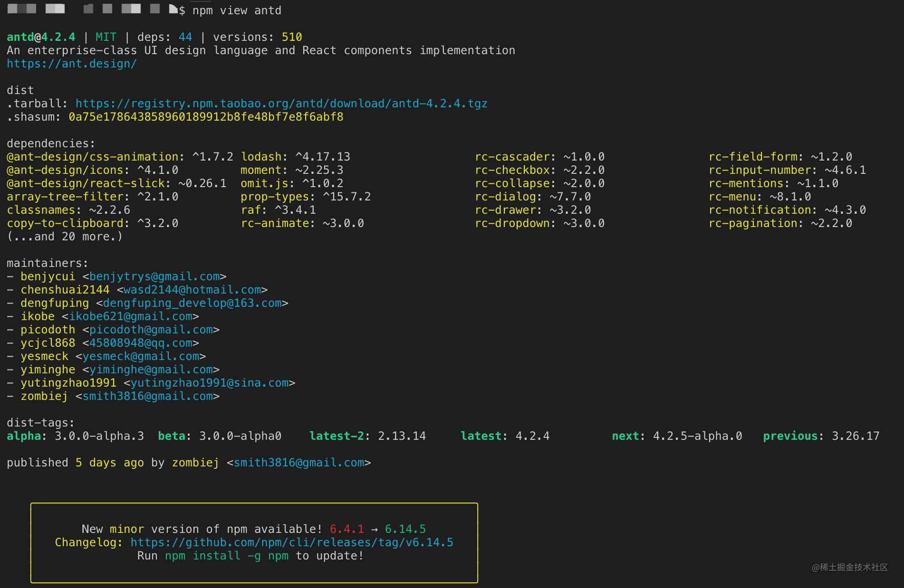Click the 'dependencies:' heading
Image resolution: width=904 pixels, height=588 pixels.
tap(51, 143)
